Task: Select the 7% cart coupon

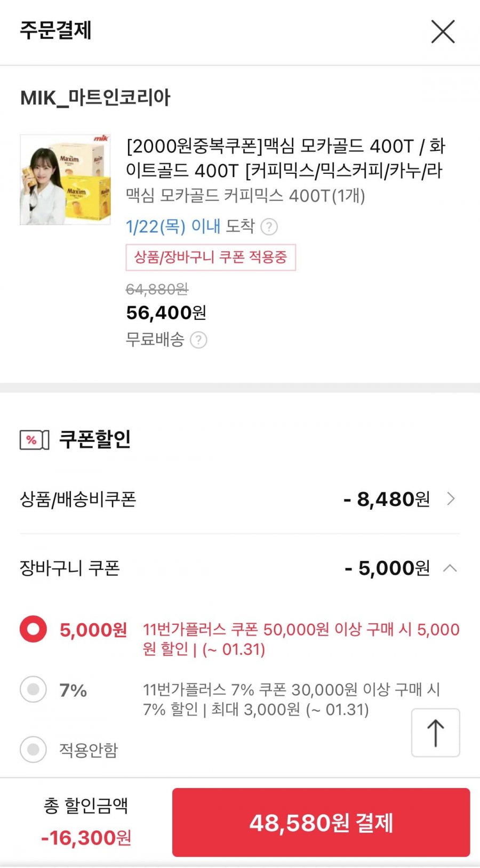Action: [34, 690]
